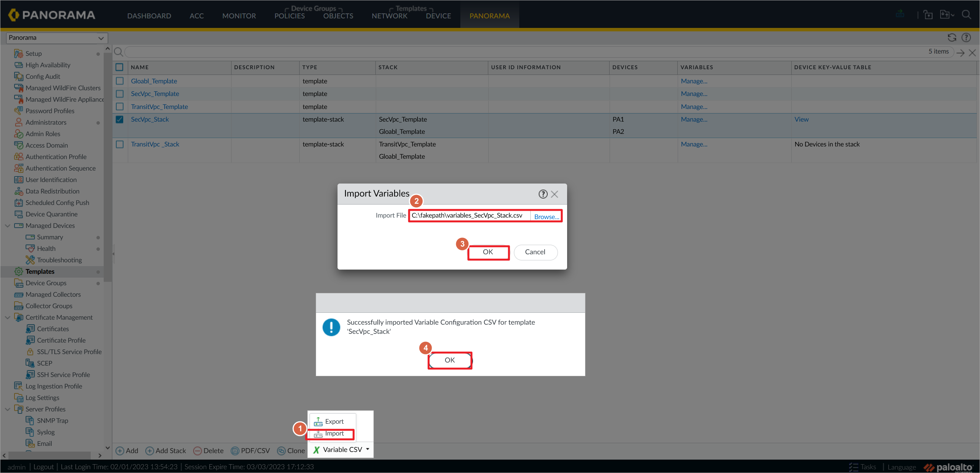Click the Scheduled Config Push icon

[x=18, y=203]
